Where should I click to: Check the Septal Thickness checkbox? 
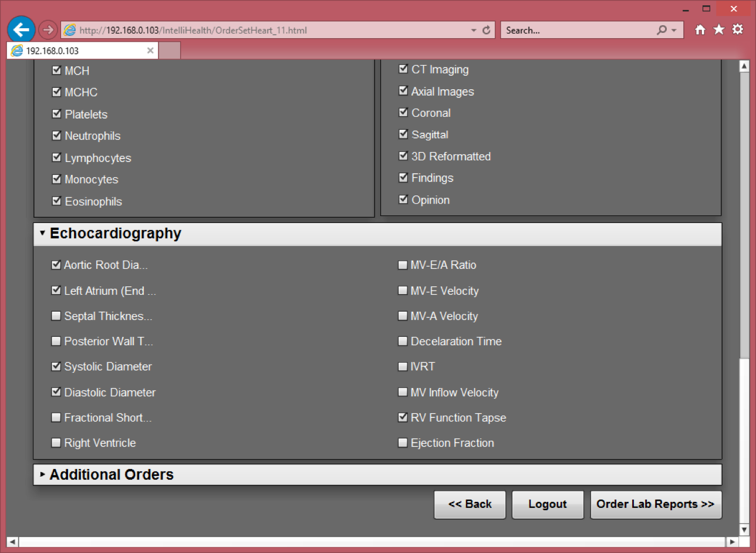[56, 316]
